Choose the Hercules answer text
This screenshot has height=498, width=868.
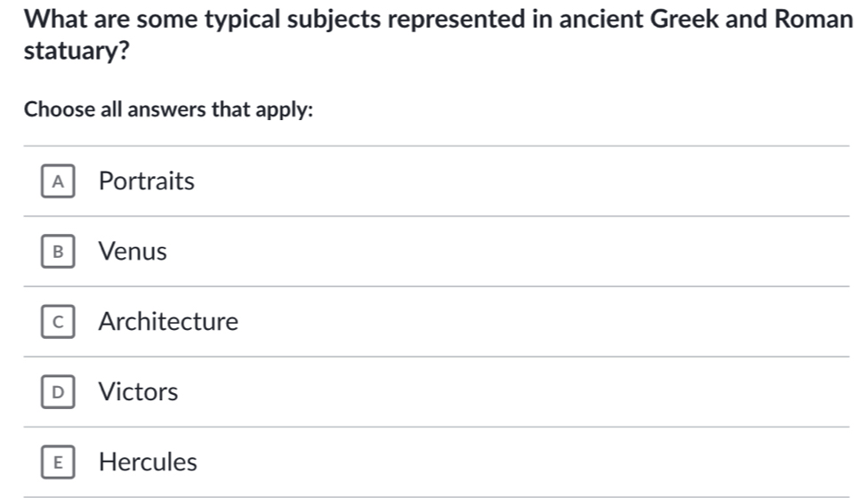pyautogui.click(x=149, y=462)
